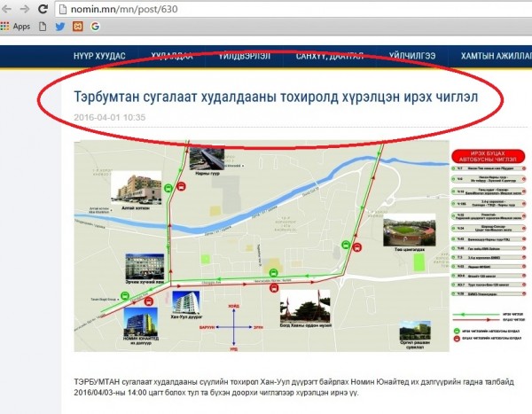The width and height of the screenshot is (532, 414).
Task: Click the article title Тэрбумтан сугалаат худалдааны
Action: [x=276, y=97]
